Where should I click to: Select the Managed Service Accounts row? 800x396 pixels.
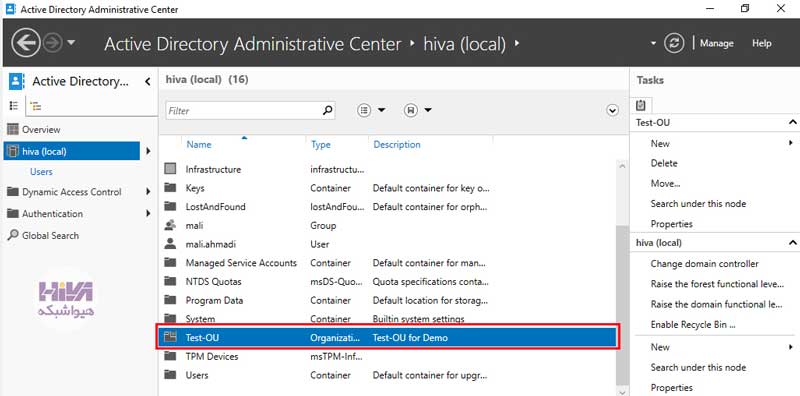pos(388,263)
